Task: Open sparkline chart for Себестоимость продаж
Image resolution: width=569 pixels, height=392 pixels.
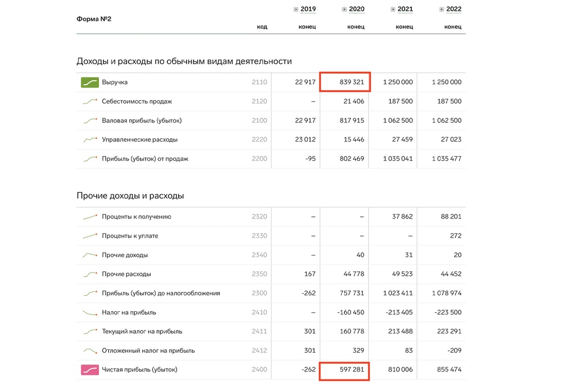Action: point(90,102)
